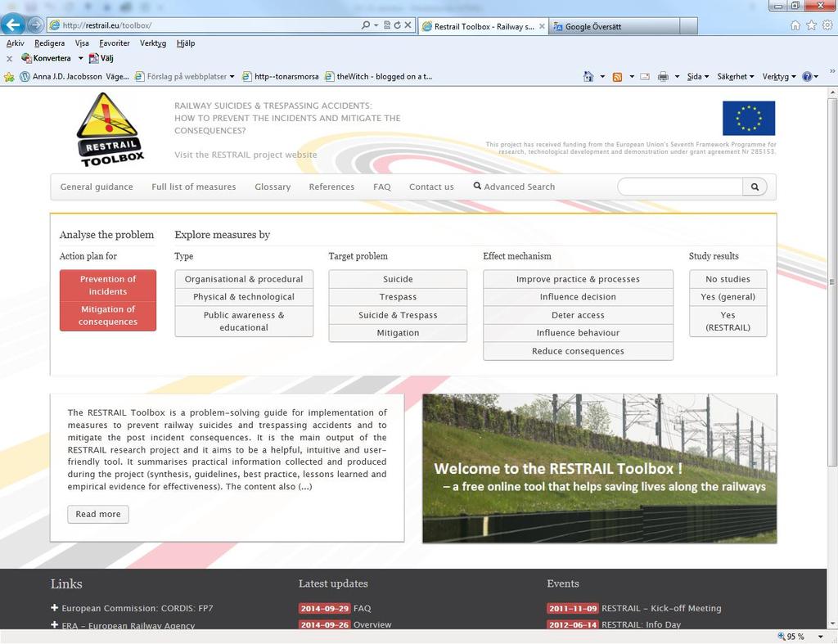The height and width of the screenshot is (644, 838).
Task: Open the address bar search dropdown arrow
Action: click(376, 25)
